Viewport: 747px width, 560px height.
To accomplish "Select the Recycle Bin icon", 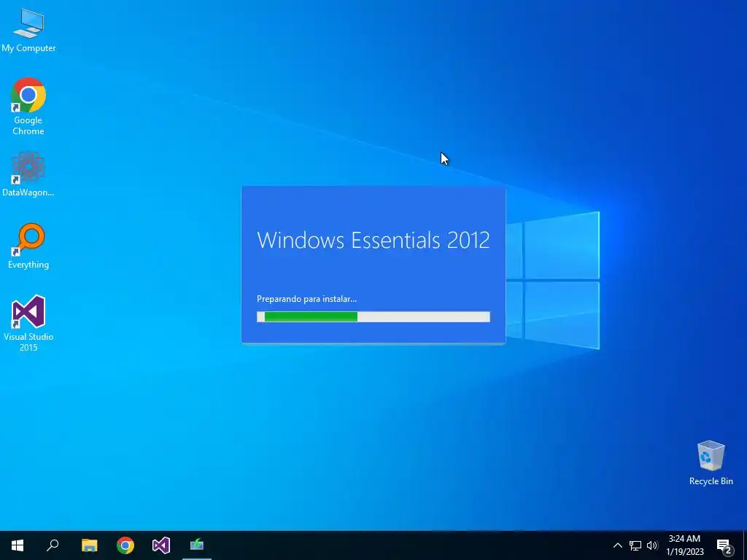I will (711, 463).
